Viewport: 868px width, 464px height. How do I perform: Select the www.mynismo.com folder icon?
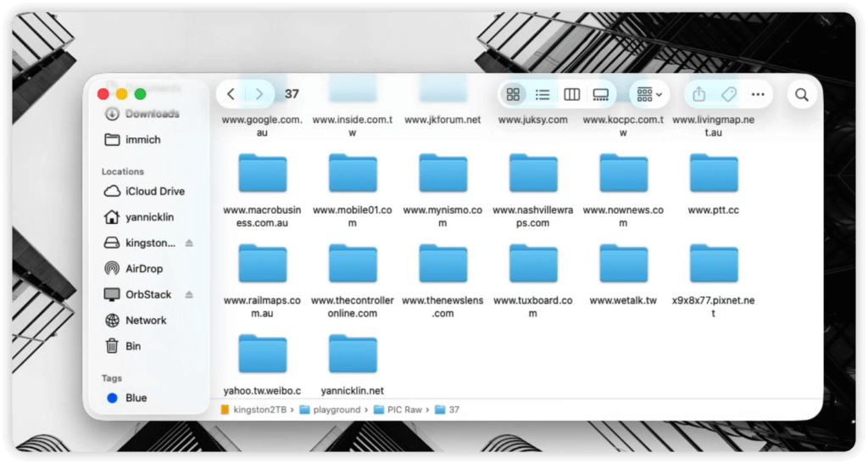442,173
